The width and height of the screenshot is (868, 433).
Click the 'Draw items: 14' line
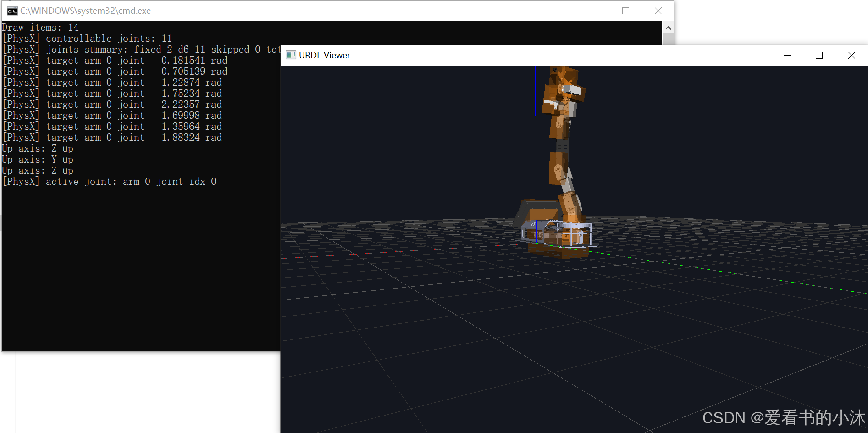pos(40,28)
